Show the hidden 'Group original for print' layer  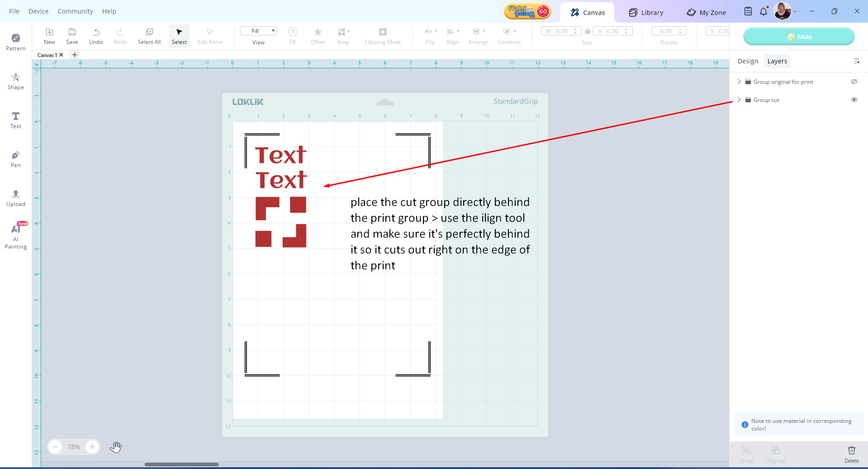pyautogui.click(x=854, y=81)
